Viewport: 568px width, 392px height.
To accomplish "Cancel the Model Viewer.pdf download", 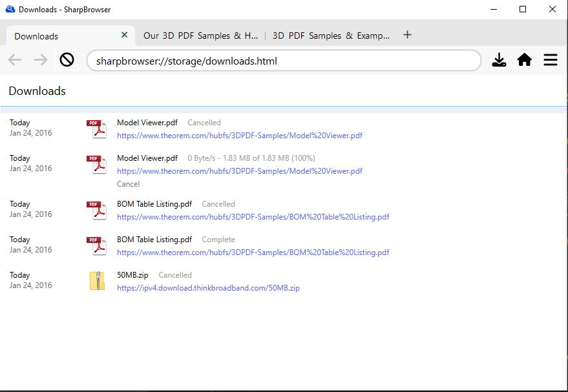I will [128, 184].
